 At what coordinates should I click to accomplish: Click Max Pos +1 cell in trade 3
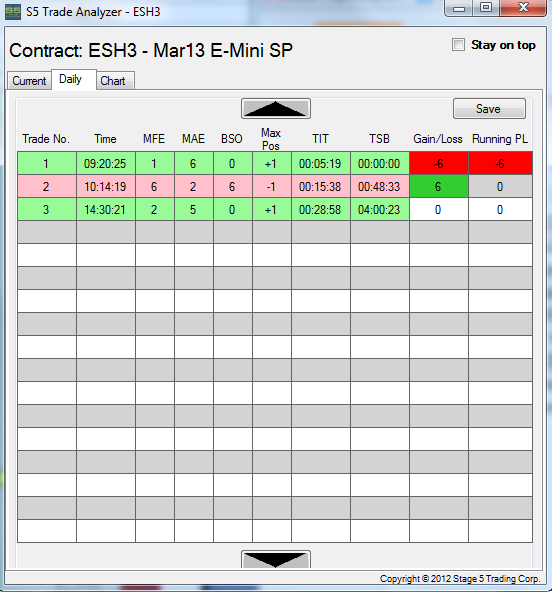click(x=271, y=210)
